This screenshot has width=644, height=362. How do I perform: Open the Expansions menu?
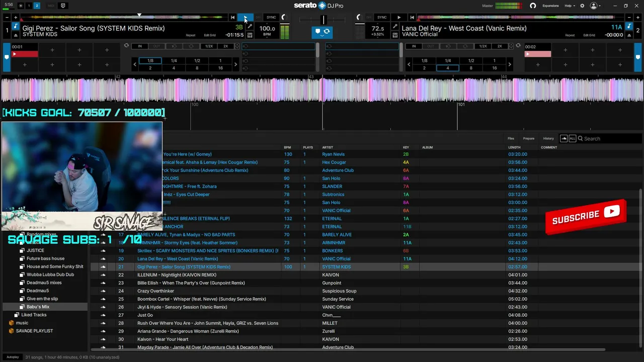coord(550,6)
